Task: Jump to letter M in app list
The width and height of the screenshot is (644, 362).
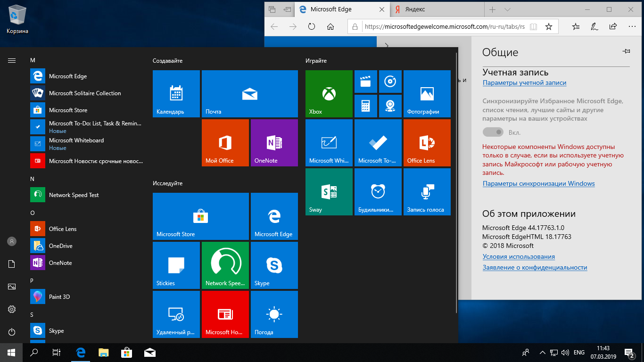Action: 33,60
